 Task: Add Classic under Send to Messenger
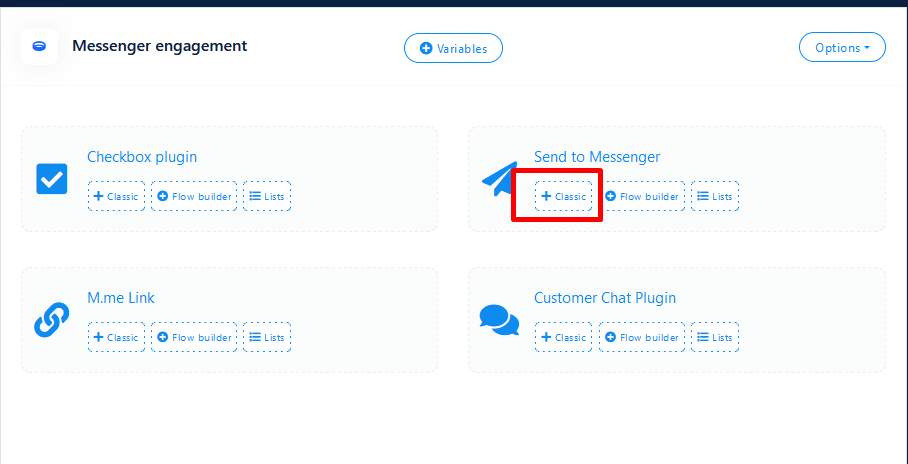pyautogui.click(x=563, y=197)
